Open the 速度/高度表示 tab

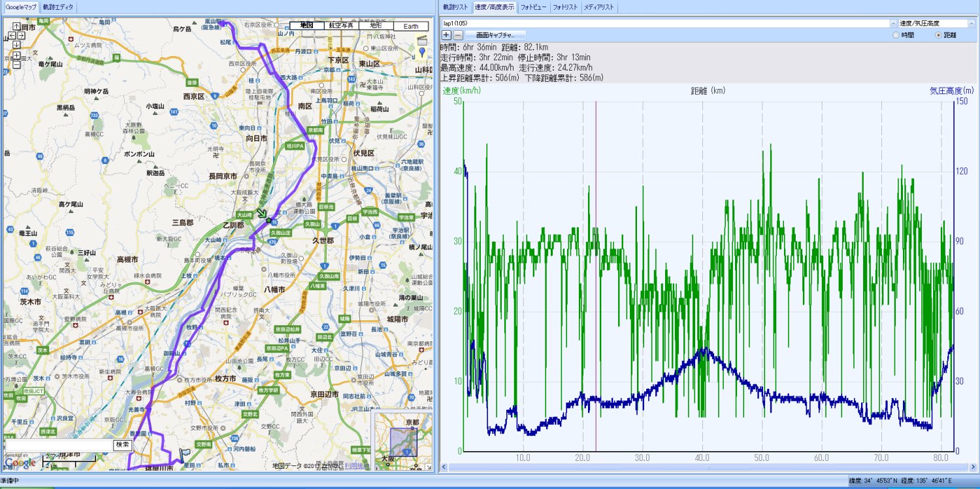495,7
